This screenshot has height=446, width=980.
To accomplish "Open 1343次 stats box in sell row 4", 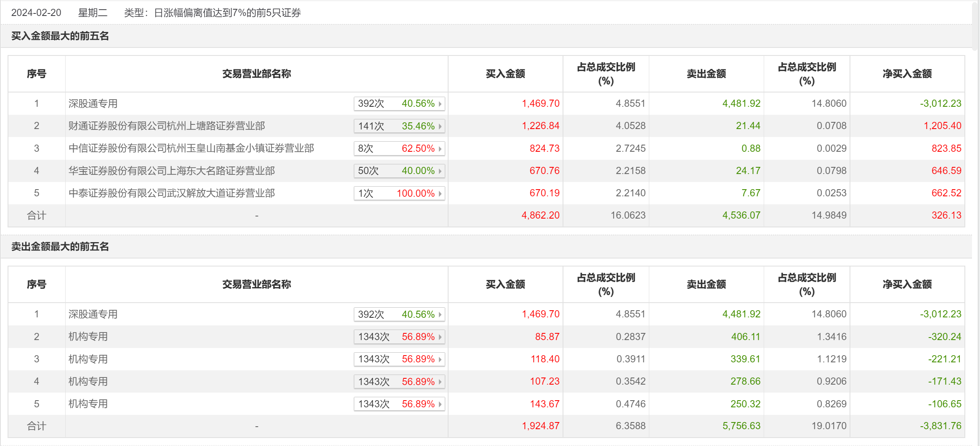I will (399, 382).
